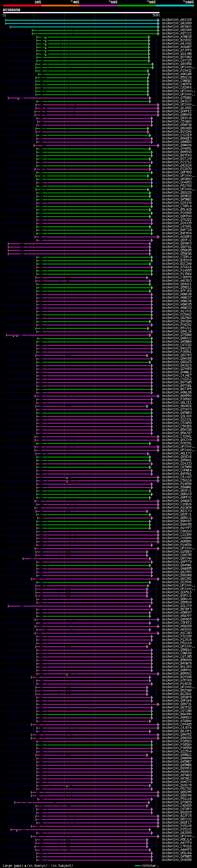This screenshot has height=868, width=197.
Task: Select UniRef100_B2SE82 label
Action: tap(177, 40)
